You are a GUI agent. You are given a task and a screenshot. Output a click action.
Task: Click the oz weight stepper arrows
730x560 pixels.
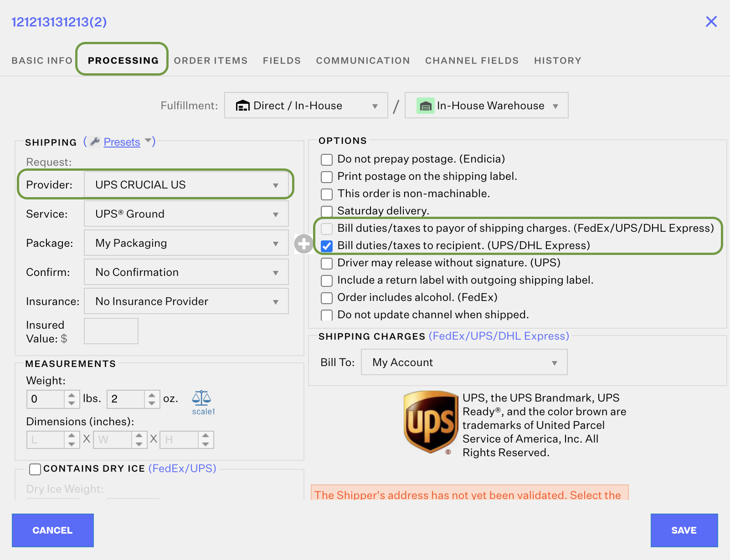click(x=152, y=399)
